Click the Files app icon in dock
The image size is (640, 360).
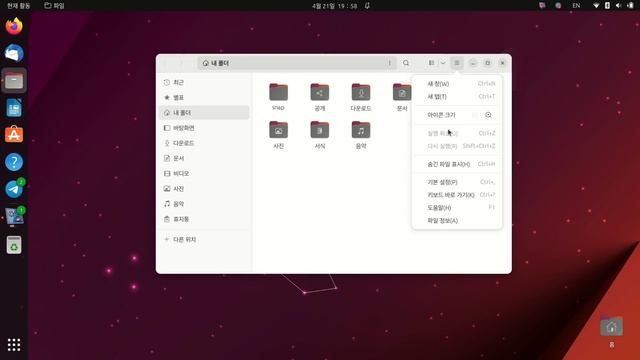click(x=14, y=80)
